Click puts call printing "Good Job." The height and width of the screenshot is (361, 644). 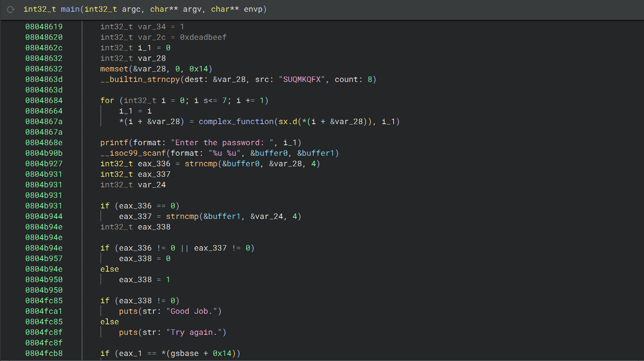pos(128,311)
